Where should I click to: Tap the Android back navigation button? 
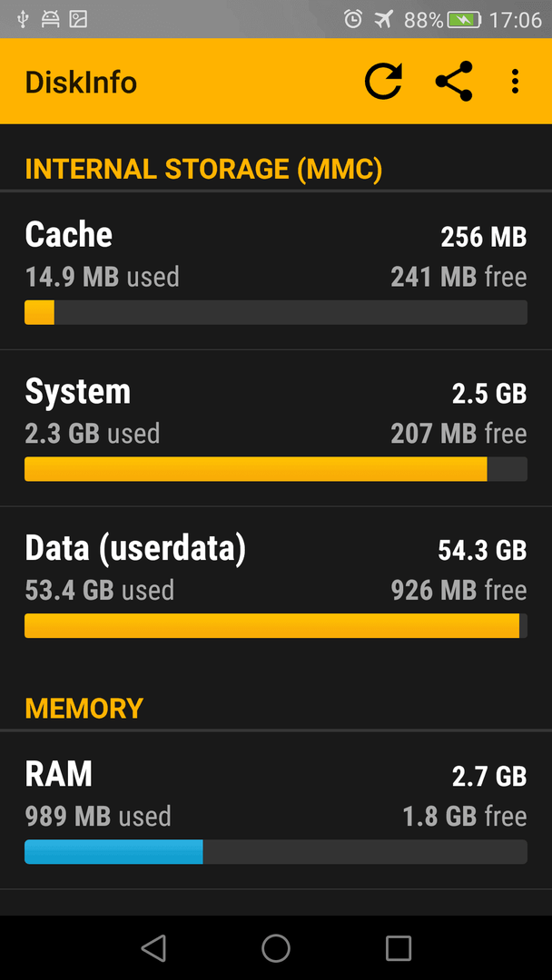153,947
